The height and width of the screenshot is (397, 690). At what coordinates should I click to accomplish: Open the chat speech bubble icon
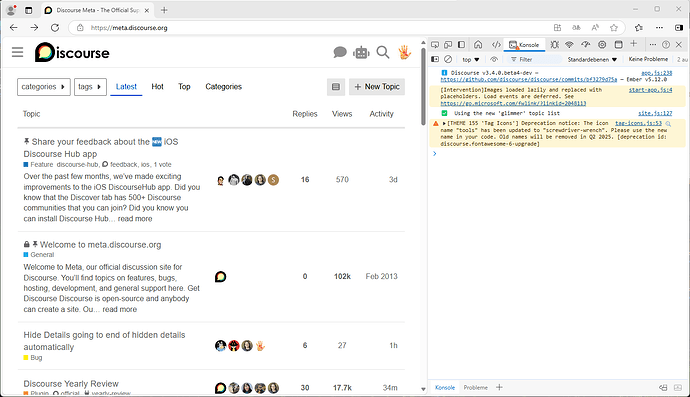click(x=340, y=52)
